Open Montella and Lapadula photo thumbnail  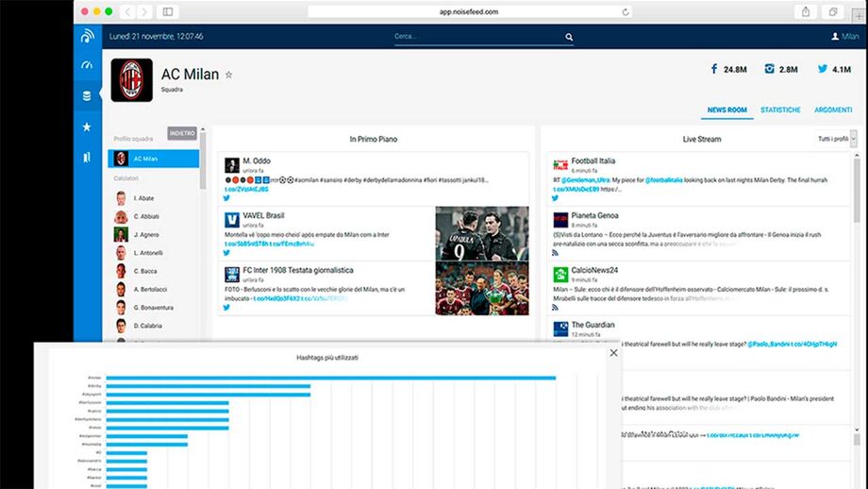pyautogui.click(x=482, y=234)
